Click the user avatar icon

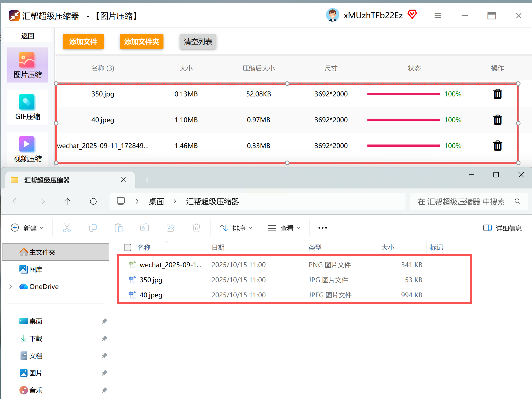click(332, 15)
